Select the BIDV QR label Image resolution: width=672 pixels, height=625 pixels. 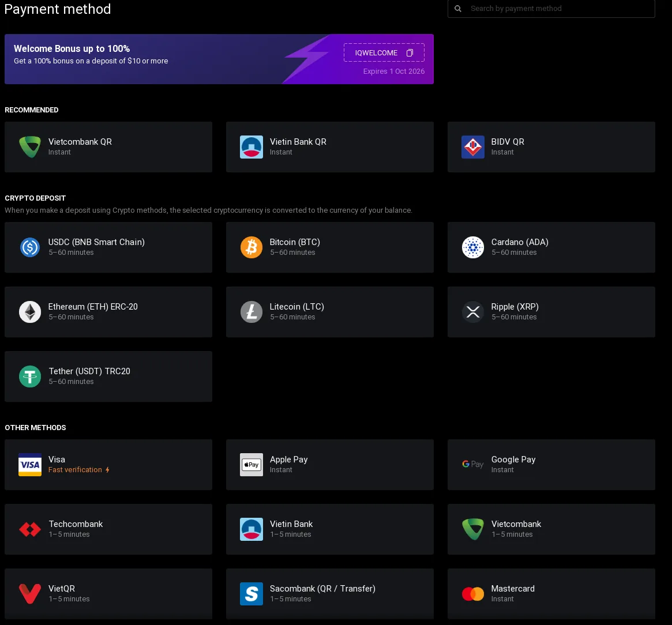click(x=508, y=142)
